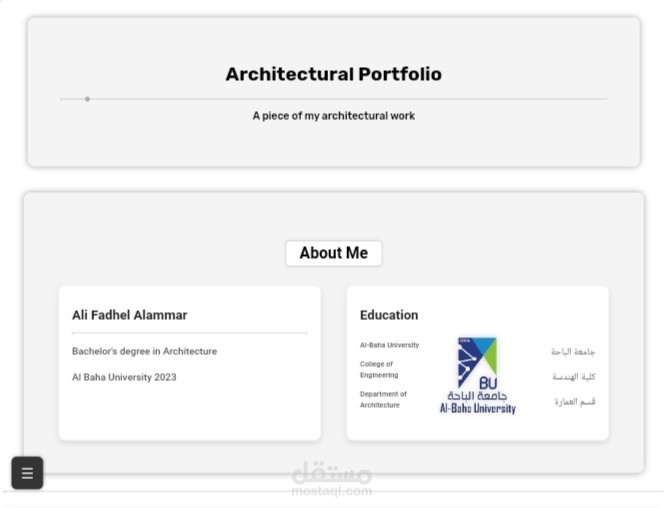Click the subtitle 'A piece of my architectural work'
Screen dimensions: 664x508
333,116
